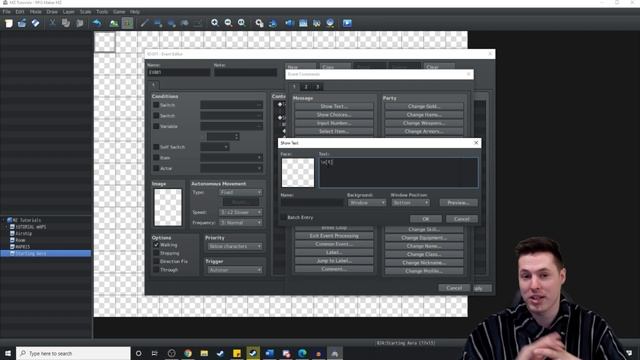The width and height of the screenshot is (640, 360).
Task: Click the Face image box in Show Text
Action: tap(298, 173)
